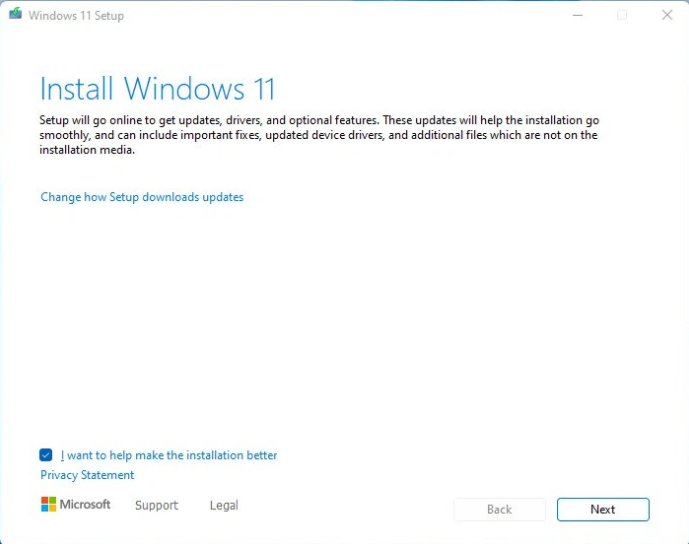
Task: Click the "I want to help make the installation better" label
Action: (x=170, y=455)
